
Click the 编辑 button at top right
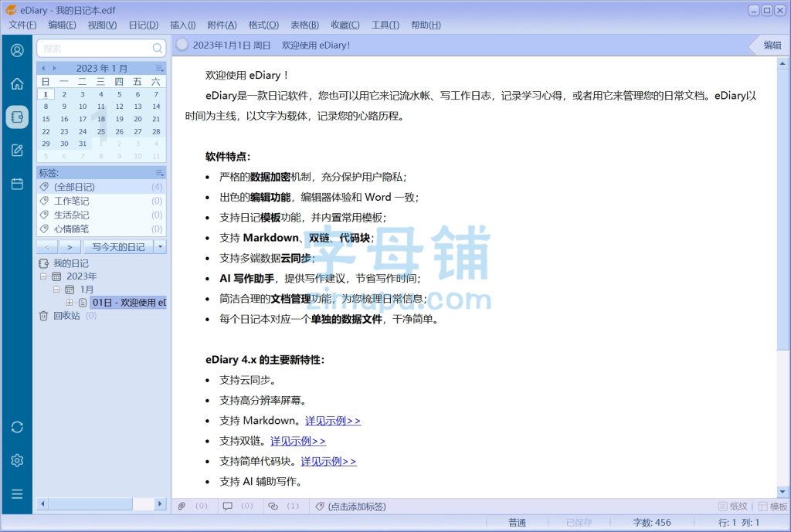(772, 45)
